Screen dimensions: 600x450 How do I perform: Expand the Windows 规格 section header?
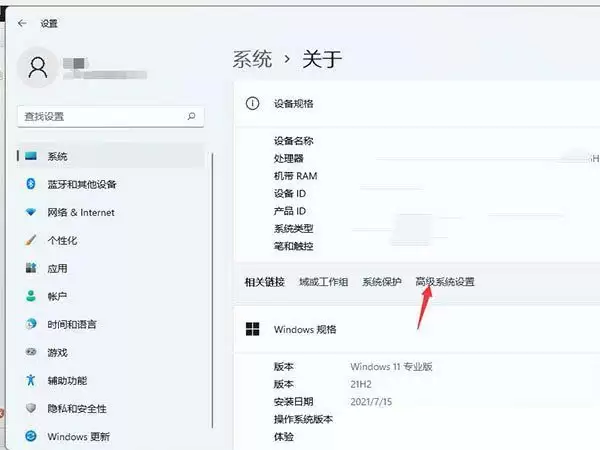coord(417,329)
